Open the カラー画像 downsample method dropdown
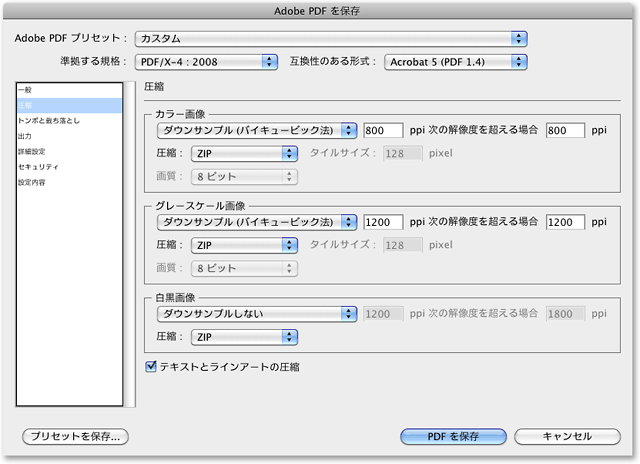Viewport: 640px width, 464px height. [256, 130]
